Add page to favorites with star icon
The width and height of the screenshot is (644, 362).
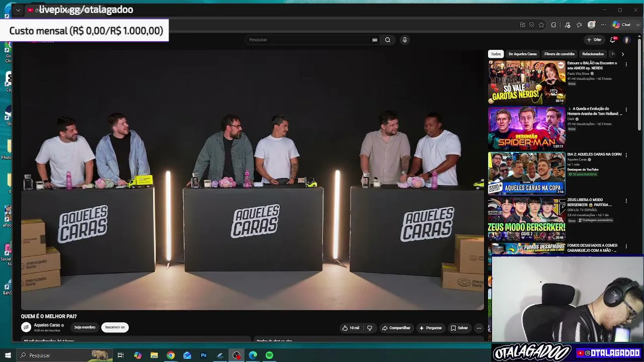pos(541,25)
